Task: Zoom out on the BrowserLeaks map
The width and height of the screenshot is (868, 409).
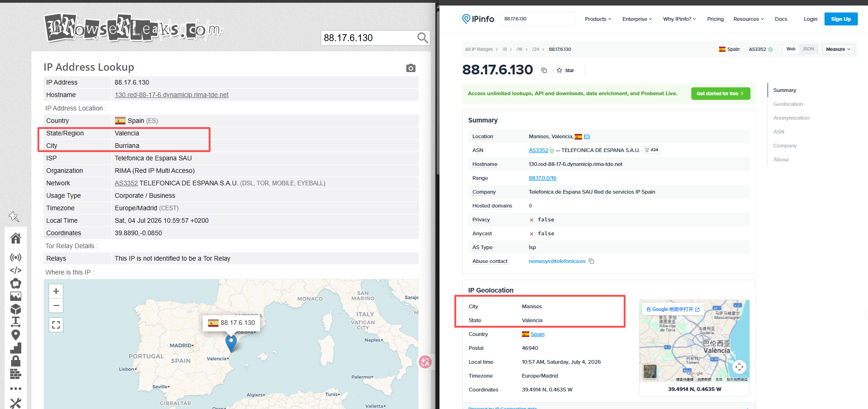Action: pyautogui.click(x=56, y=305)
